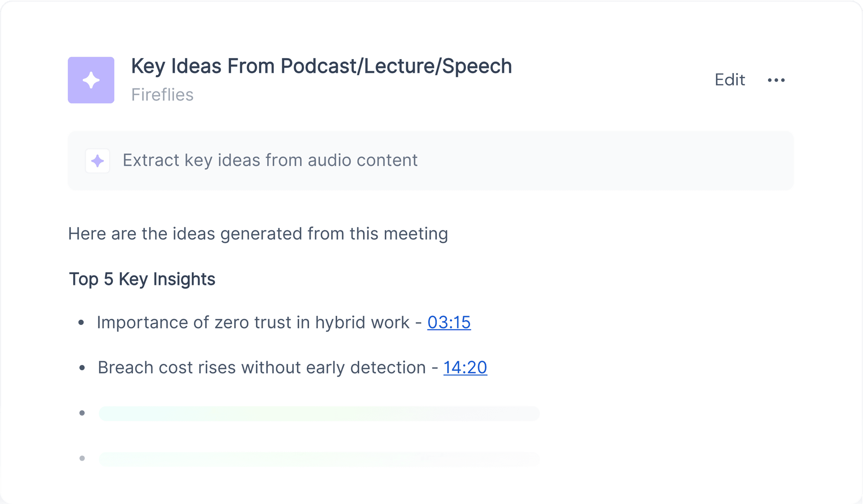
Task: Open the three-dot more options menu
Action: click(776, 80)
